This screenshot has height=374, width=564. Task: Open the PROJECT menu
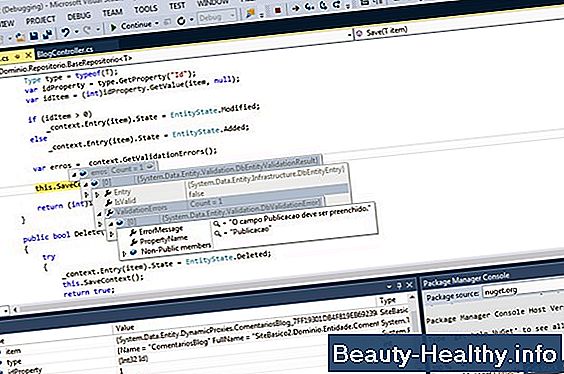[x=40, y=20]
